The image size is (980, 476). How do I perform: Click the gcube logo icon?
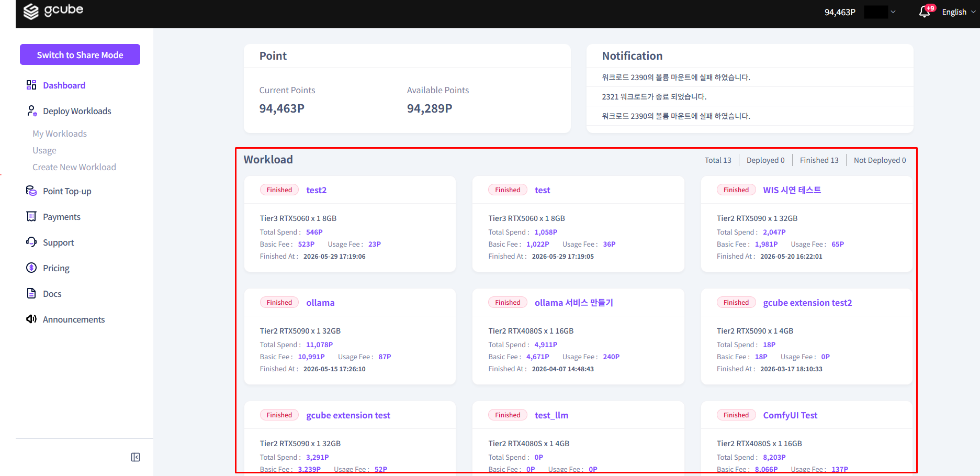[31, 11]
